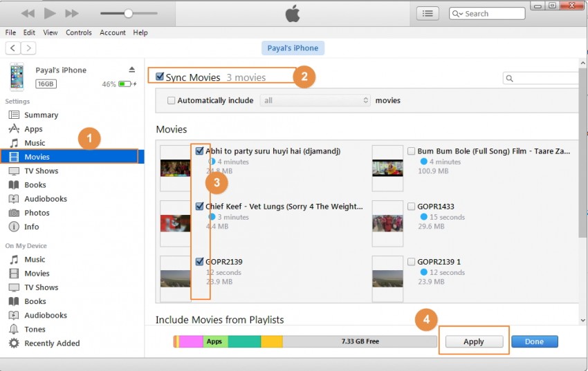Click the Apply button
The image size is (588, 371).
[x=474, y=341]
